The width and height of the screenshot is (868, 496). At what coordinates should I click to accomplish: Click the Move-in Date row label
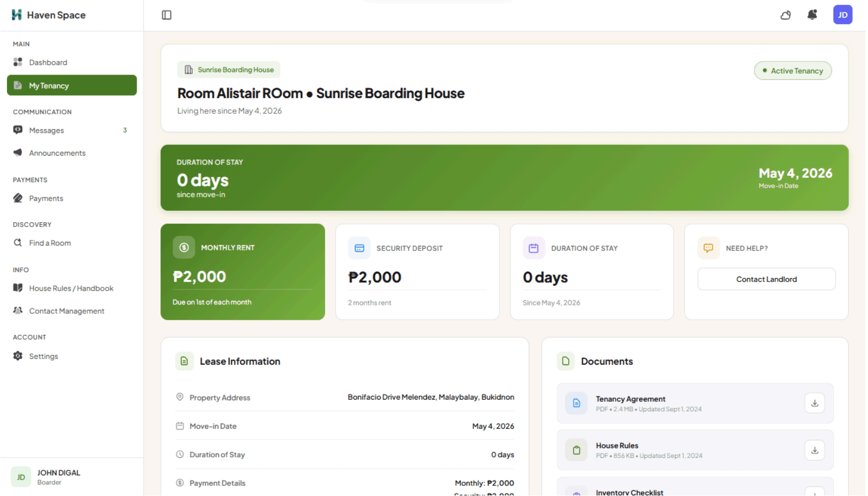point(213,426)
